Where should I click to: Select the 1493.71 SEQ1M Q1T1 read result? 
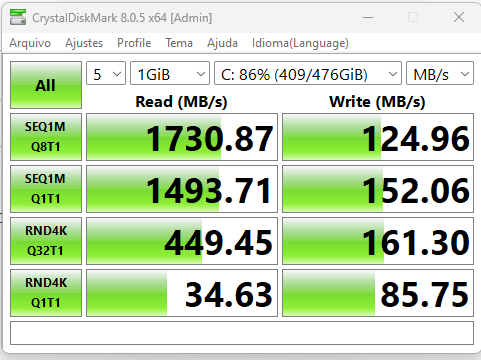[182, 189]
